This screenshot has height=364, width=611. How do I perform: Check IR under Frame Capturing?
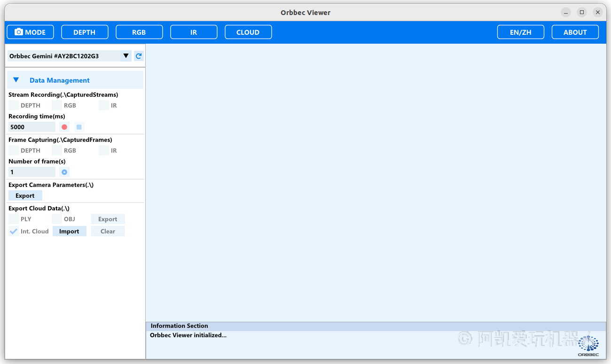pyautogui.click(x=104, y=150)
